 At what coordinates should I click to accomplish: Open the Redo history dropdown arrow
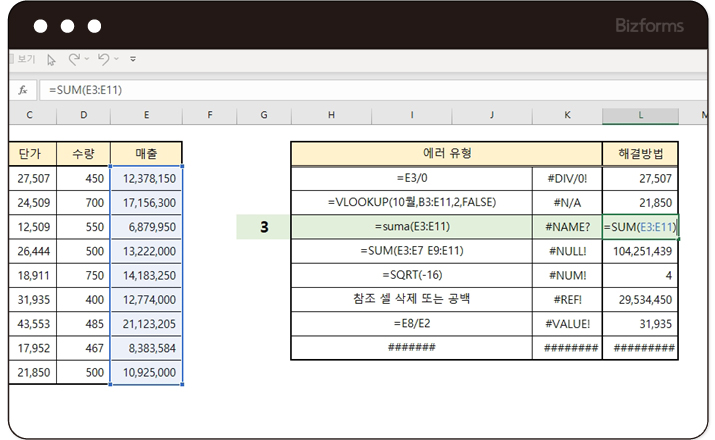[87, 59]
